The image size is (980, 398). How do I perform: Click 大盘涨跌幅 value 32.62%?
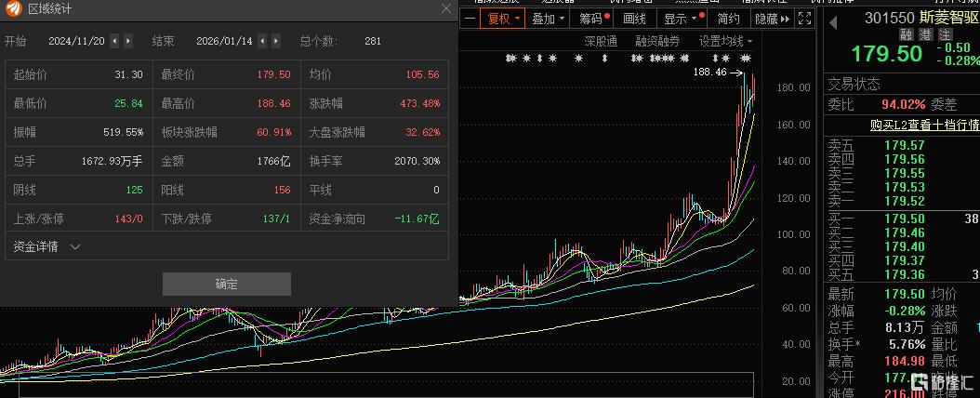click(422, 132)
